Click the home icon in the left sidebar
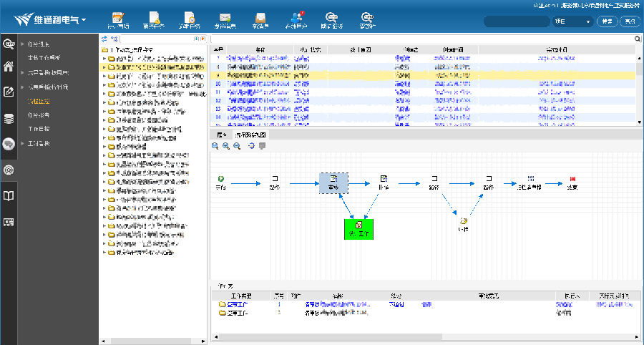Screen dimensions: 644x345 (9, 67)
